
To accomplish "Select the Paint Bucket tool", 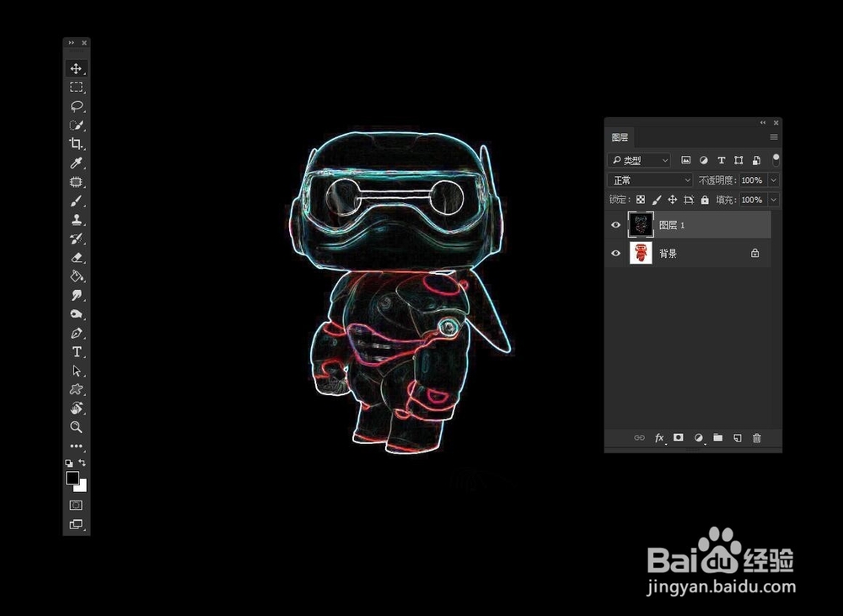I will (76, 276).
